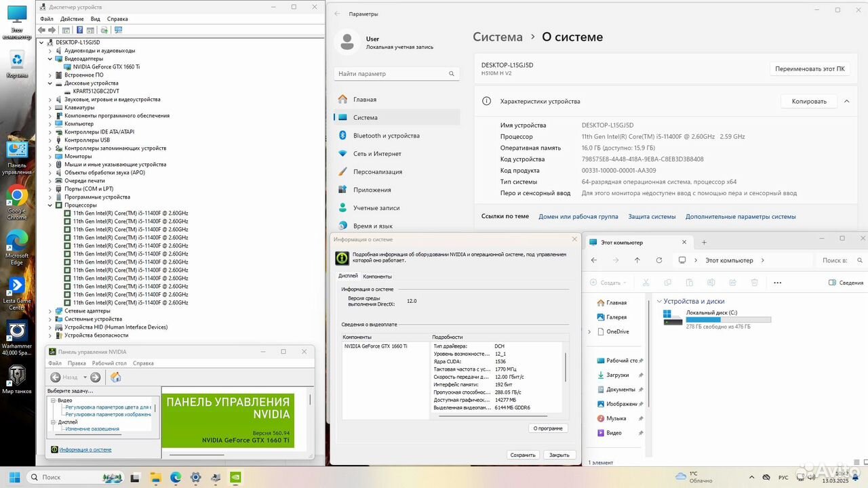
Task: Open the Microsoft Edge desktop shortcut
Action: coord(16,248)
